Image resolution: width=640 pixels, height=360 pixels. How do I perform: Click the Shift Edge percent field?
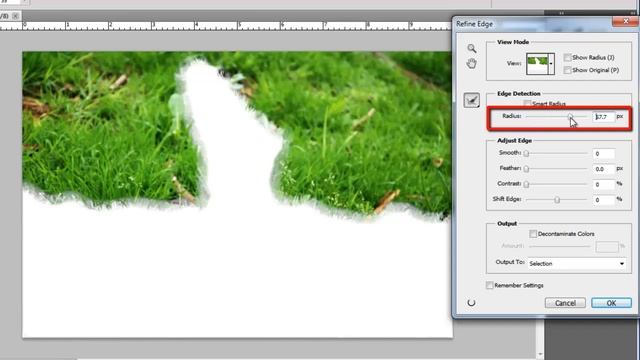604,200
